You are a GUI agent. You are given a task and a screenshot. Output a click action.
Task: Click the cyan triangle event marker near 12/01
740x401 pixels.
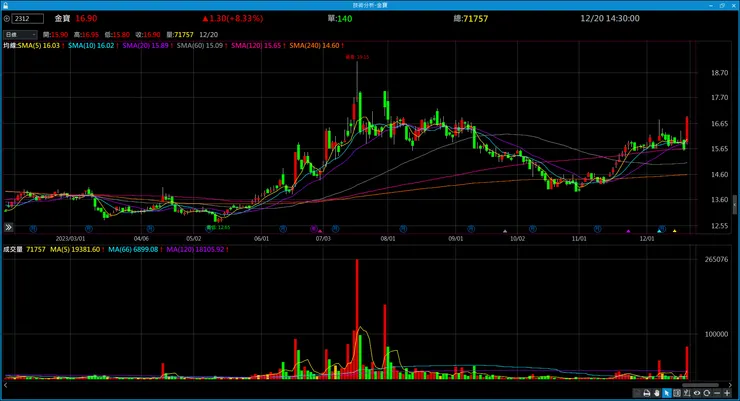point(659,231)
